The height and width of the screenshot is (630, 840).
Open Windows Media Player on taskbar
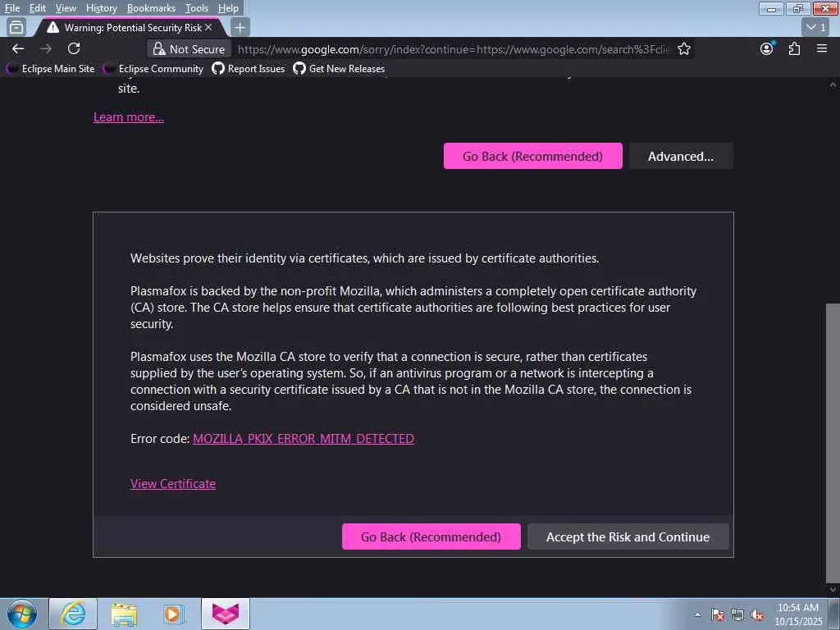coord(174,614)
